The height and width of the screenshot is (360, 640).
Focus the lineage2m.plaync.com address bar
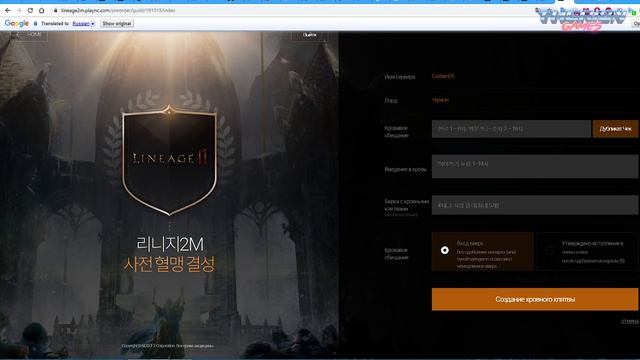tap(118, 10)
